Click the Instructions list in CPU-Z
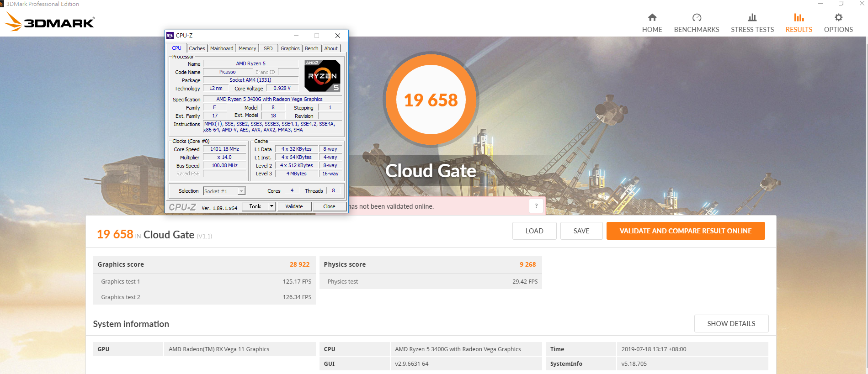The height and width of the screenshot is (374, 868). pyautogui.click(x=272, y=127)
